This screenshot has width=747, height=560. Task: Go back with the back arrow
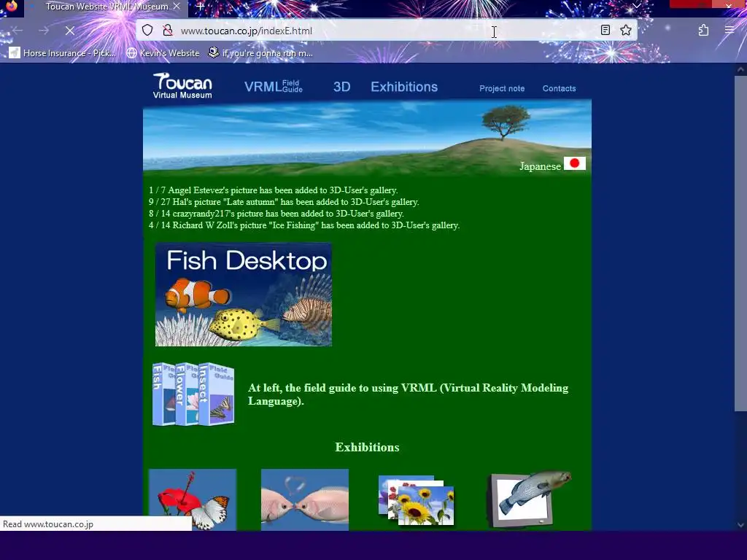(x=18, y=31)
